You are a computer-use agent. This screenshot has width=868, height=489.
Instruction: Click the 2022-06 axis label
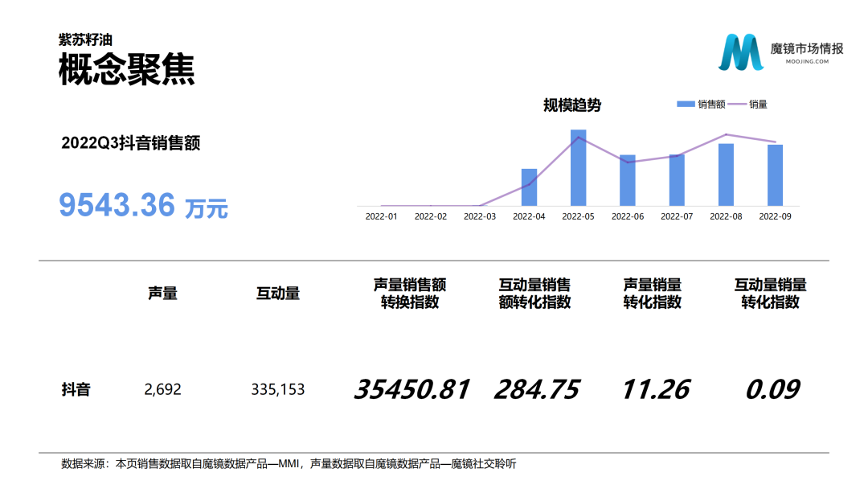point(628,216)
